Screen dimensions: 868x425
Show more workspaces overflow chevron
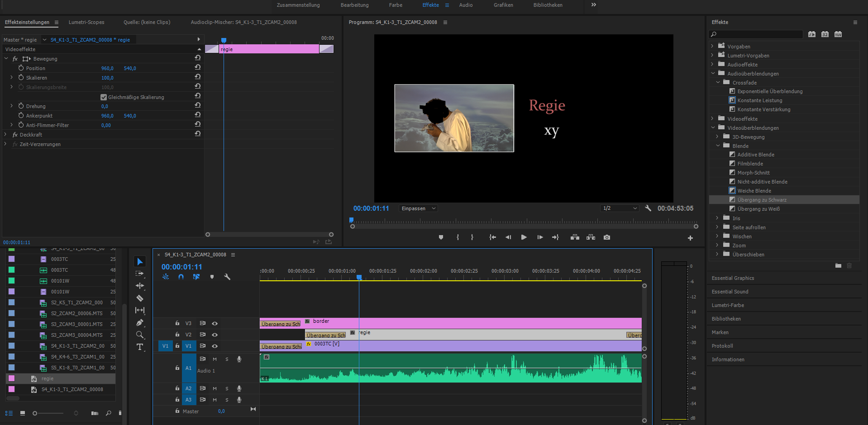click(x=594, y=5)
